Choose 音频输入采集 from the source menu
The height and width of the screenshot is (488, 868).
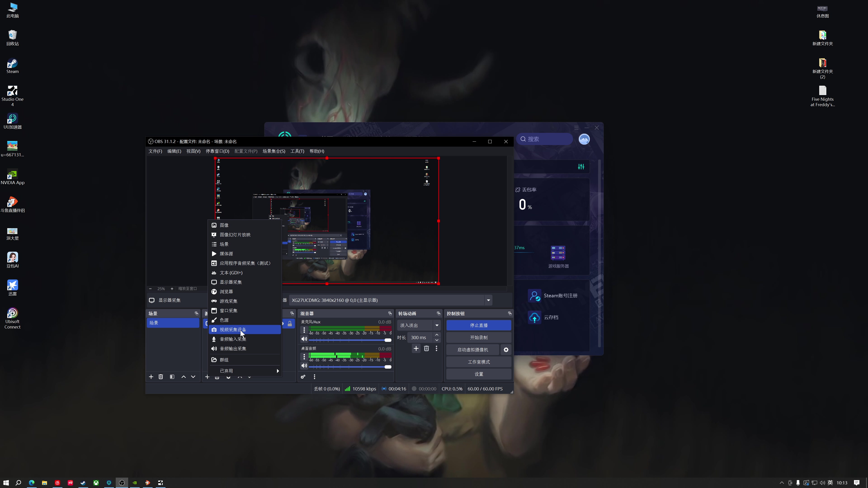pyautogui.click(x=245, y=339)
